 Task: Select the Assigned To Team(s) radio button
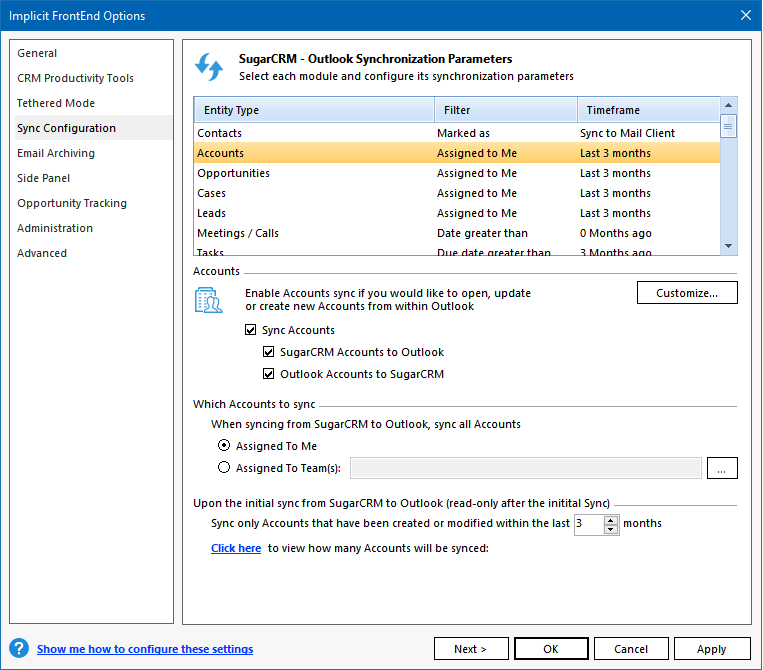[224, 468]
